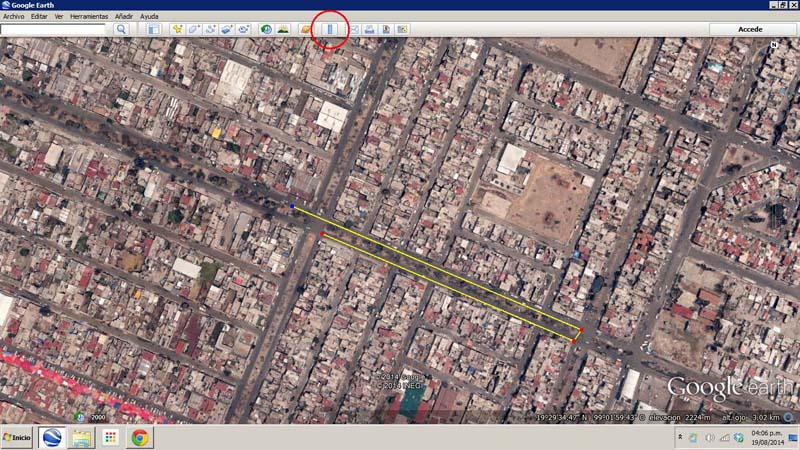Add a placemark with the pushpin icon
This screenshot has height=450, width=800.
[x=178, y=30]
